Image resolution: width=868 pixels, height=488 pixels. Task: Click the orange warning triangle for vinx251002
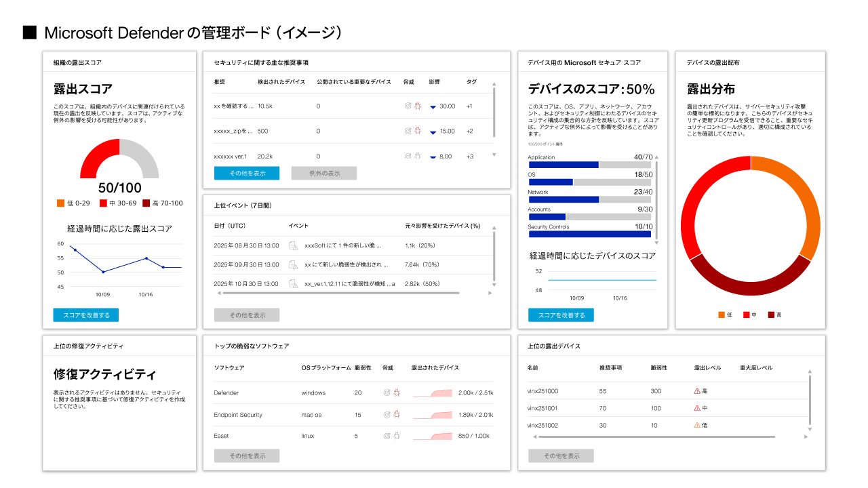click(x=697, y=425)
